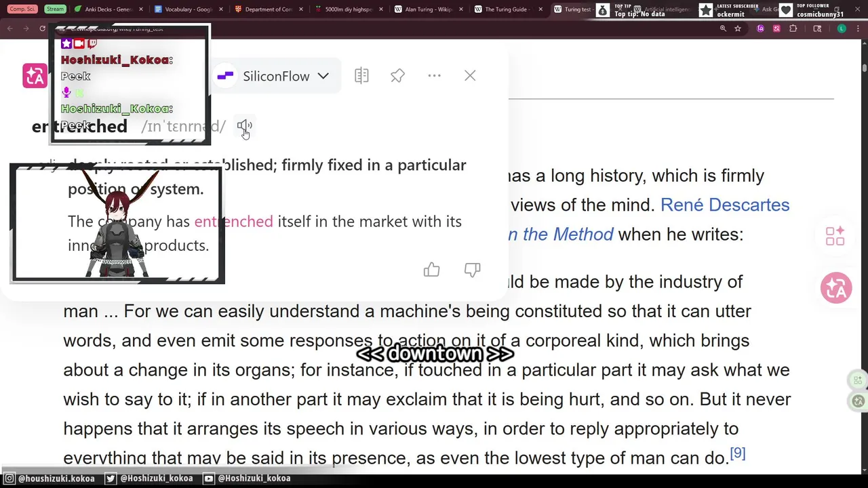The image size is (868, 488).
Task: Close the translation popup
Action: [x=470, y=76]
